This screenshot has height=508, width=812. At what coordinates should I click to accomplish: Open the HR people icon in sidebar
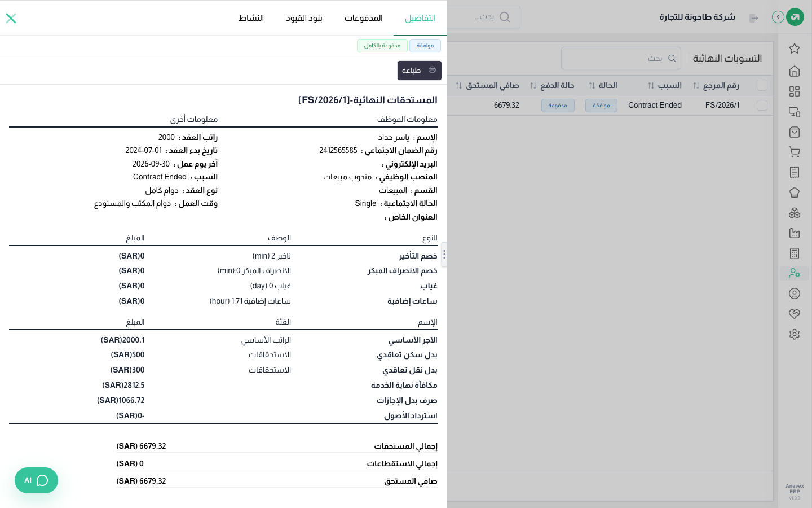click(x=795, y=273)
